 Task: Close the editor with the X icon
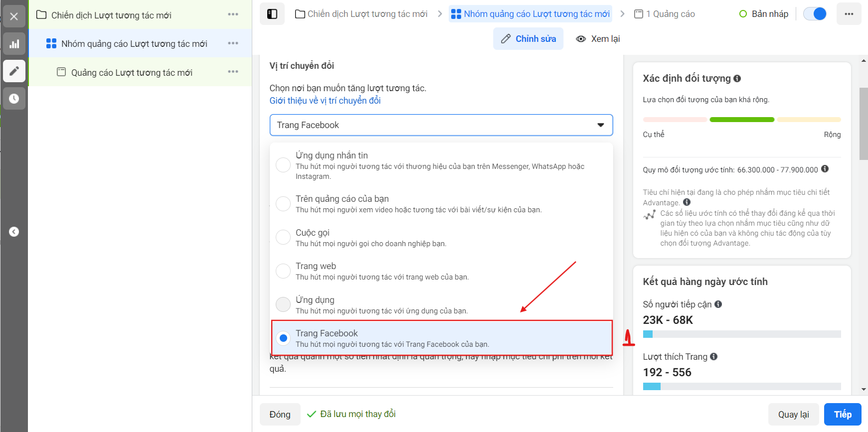[x=14, y=16]
